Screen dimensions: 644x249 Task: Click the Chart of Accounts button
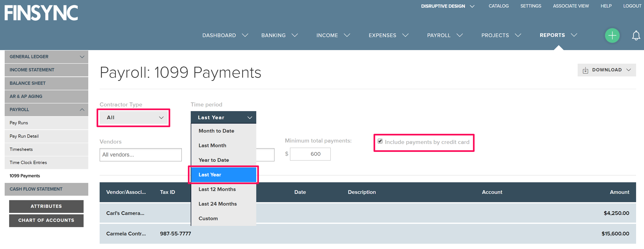click(46, 220)
